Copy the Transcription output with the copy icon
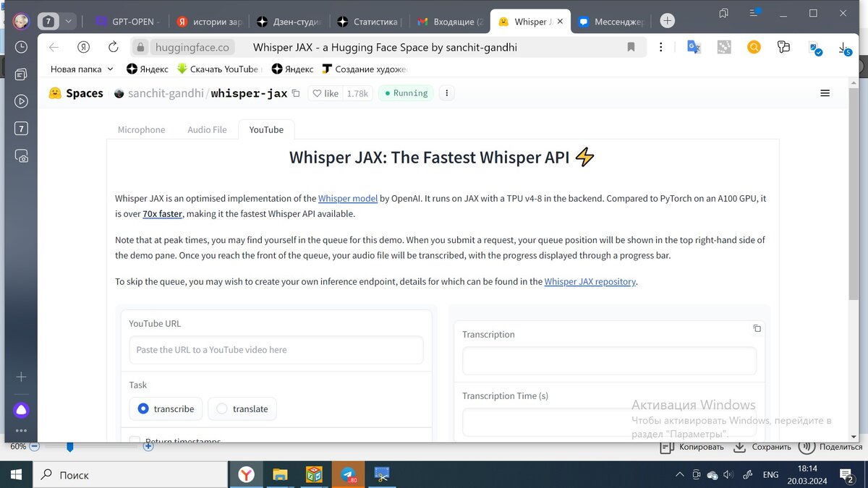This screenshot has height=488, width=868. (x=757, y=328)
